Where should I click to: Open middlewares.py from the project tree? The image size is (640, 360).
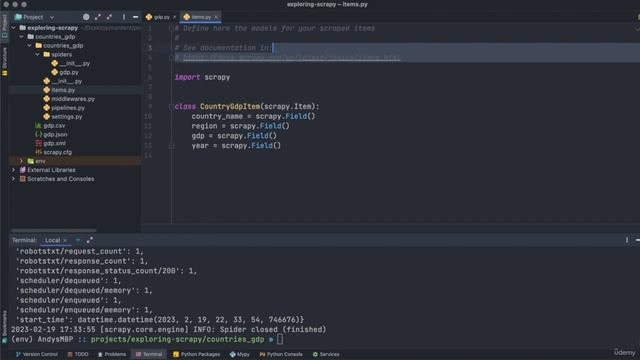[x=73, y=99]
